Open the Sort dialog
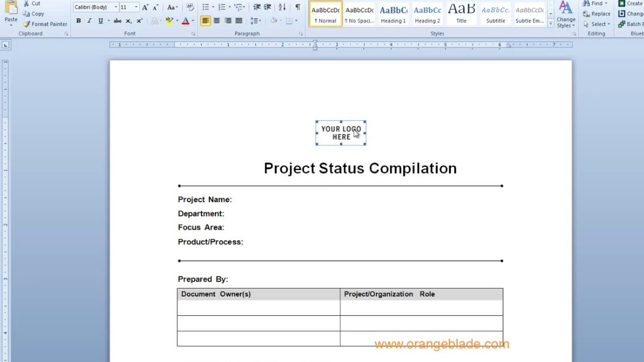This screenshot has height=362, width=644. point(282,7)
